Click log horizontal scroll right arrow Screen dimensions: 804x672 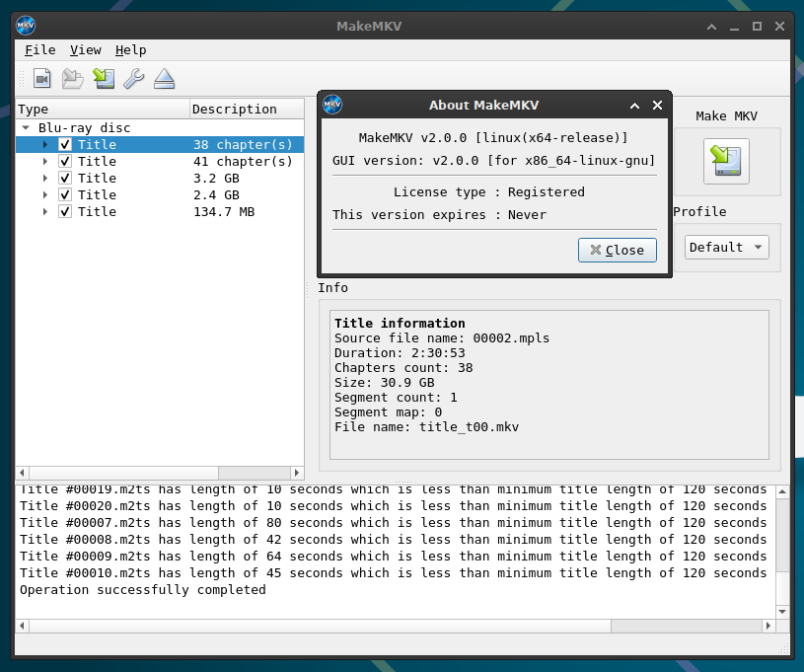coord(768,626)
